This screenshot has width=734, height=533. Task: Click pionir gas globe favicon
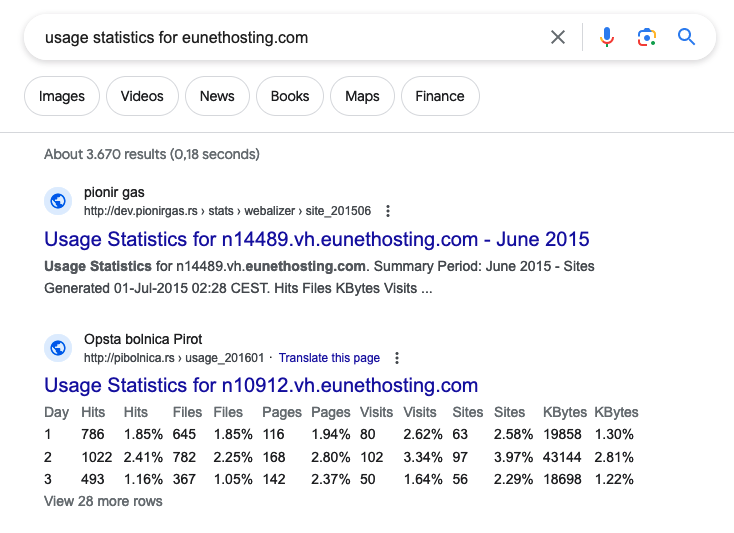[58, 201]
